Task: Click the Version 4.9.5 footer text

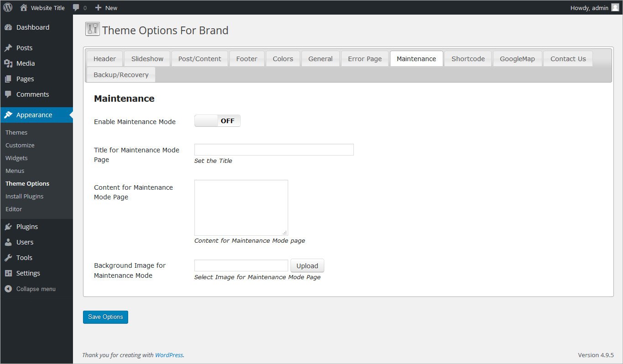Action: click(596, 355)
